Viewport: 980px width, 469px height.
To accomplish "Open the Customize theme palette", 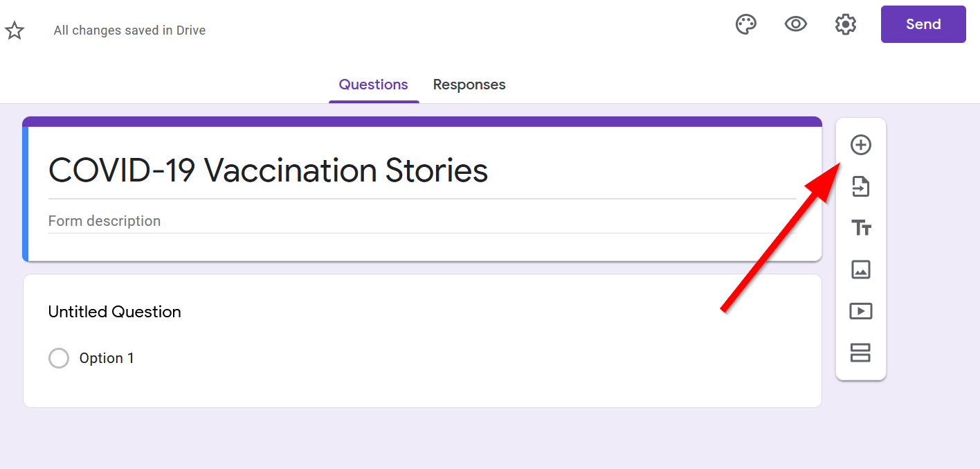I will [745, 25].
